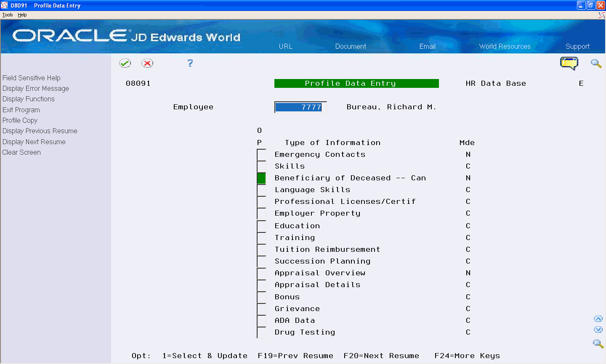
Task: Click the Drug Testing row label
Action: pos(305,332)
